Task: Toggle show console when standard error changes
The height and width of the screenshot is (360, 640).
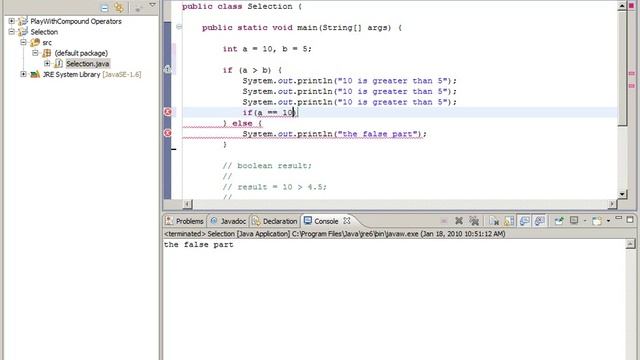Action: point(540,221)
